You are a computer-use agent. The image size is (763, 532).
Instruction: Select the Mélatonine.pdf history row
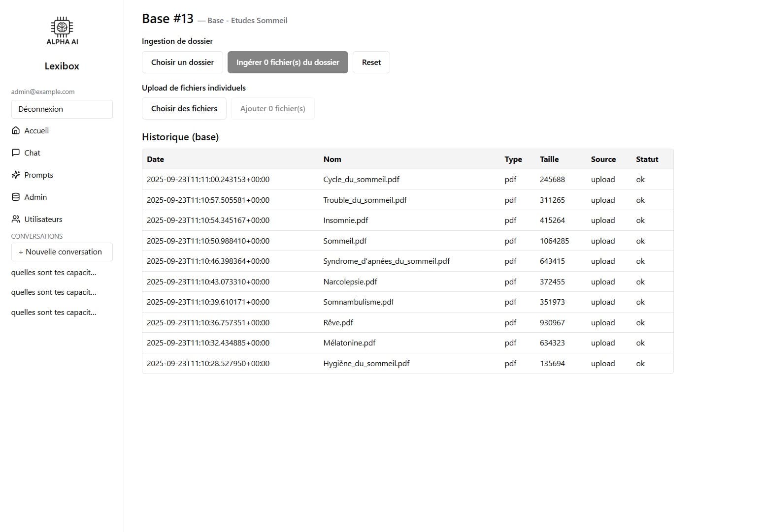tap(349, 343)
